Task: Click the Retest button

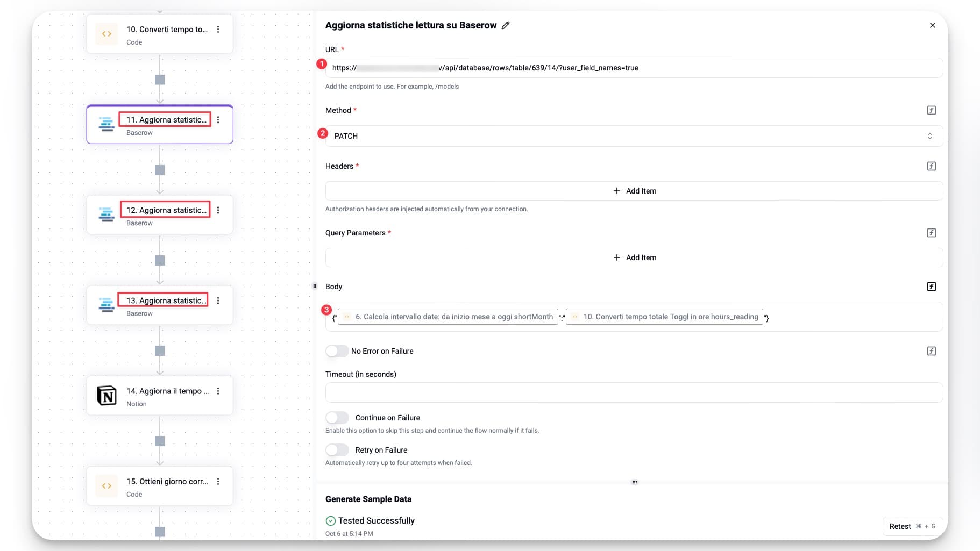Action: tap(912, 526)
